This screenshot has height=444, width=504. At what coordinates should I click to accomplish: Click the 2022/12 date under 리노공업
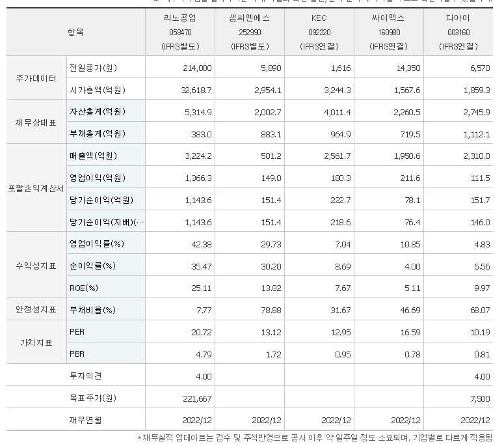point(196,421)
